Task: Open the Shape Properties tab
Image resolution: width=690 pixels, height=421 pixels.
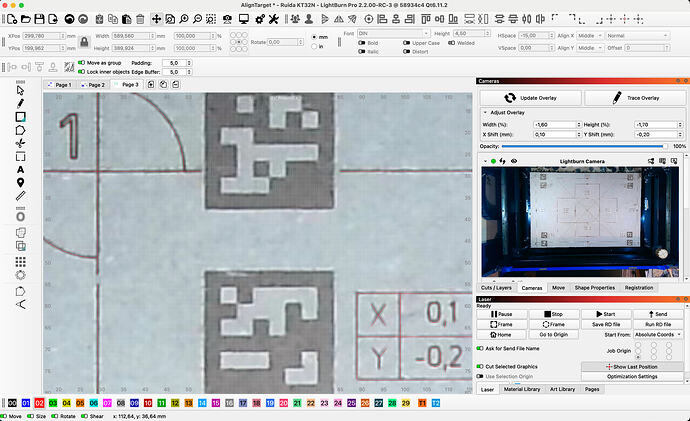Action: point(595,288)
